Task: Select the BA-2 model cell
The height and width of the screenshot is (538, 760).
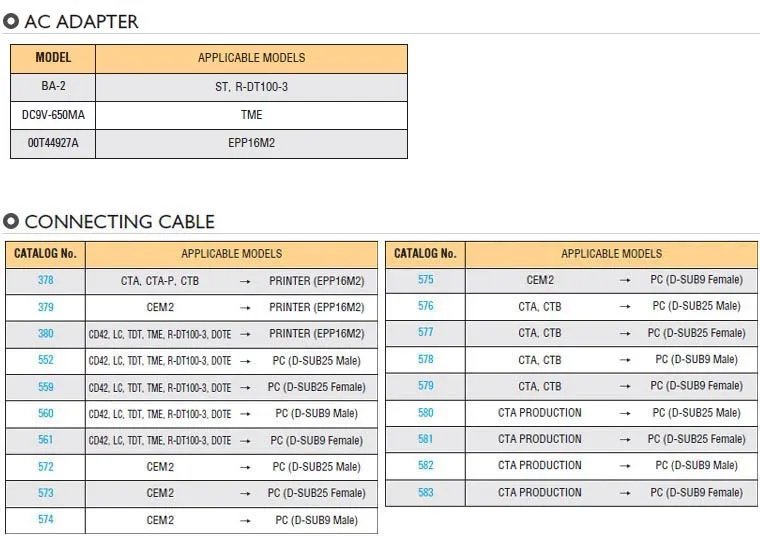Action: [53, 87]
